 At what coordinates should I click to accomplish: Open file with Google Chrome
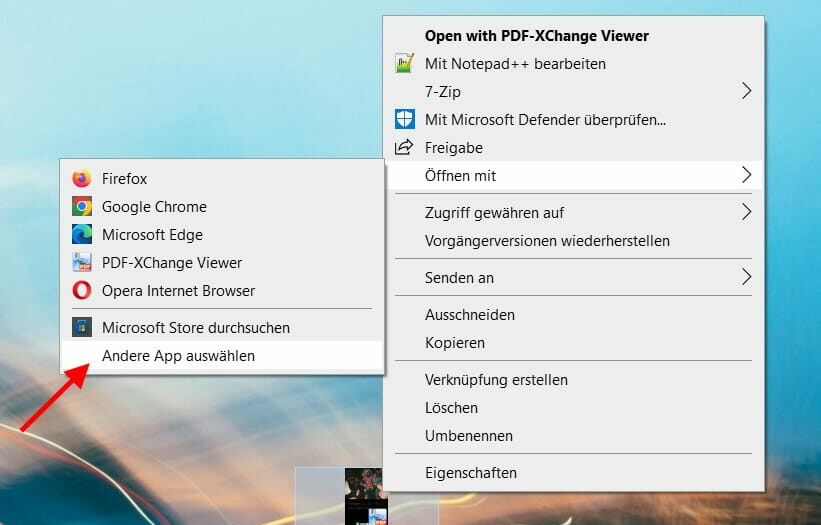click(x=222, y=207)
